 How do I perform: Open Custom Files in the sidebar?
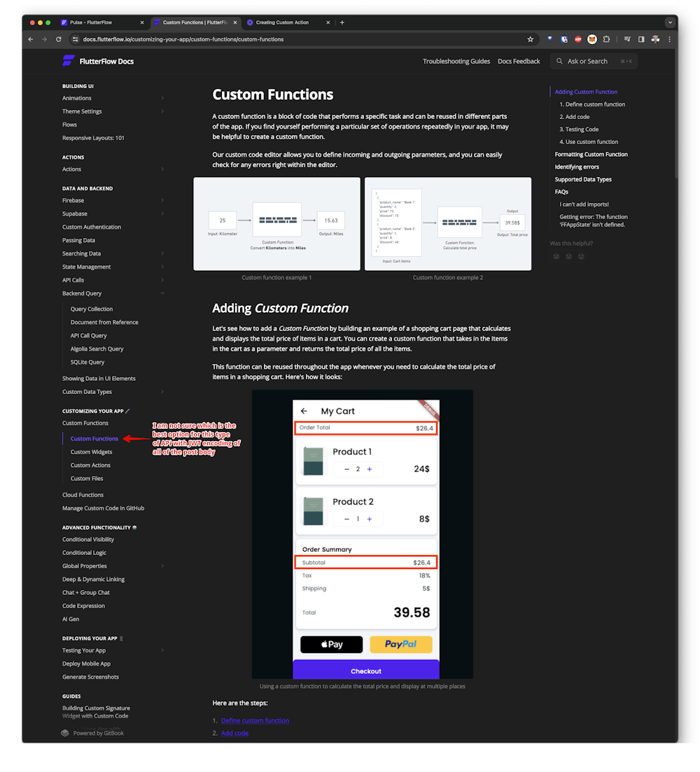coord(87,479)
